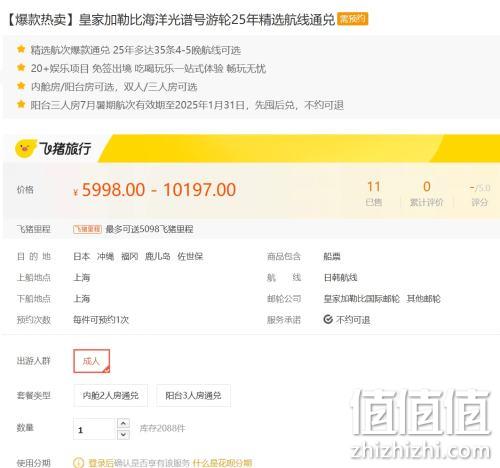
Task: Click 佐世保 destination link
Action: [x=190, y=256]
